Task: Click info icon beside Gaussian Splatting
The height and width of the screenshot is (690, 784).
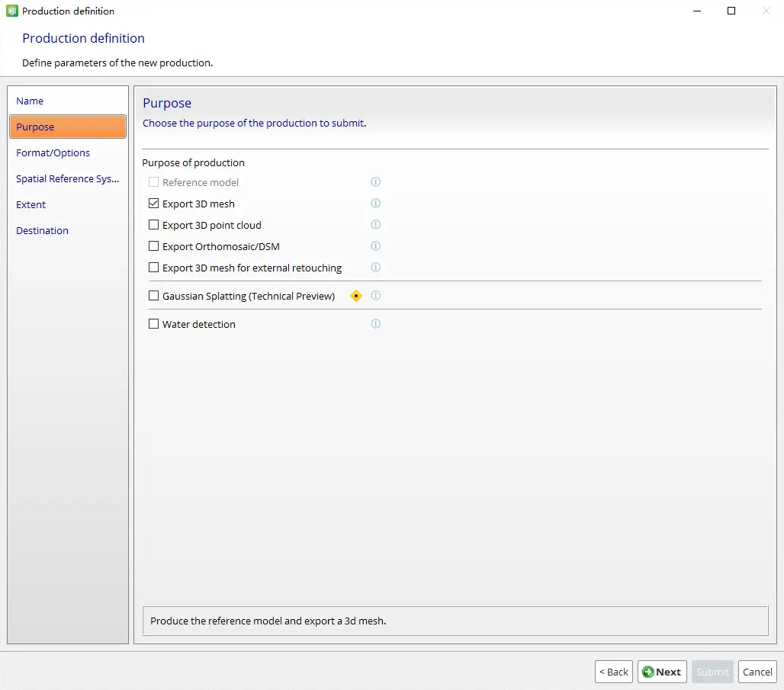Action: click(x=375, y=296)
